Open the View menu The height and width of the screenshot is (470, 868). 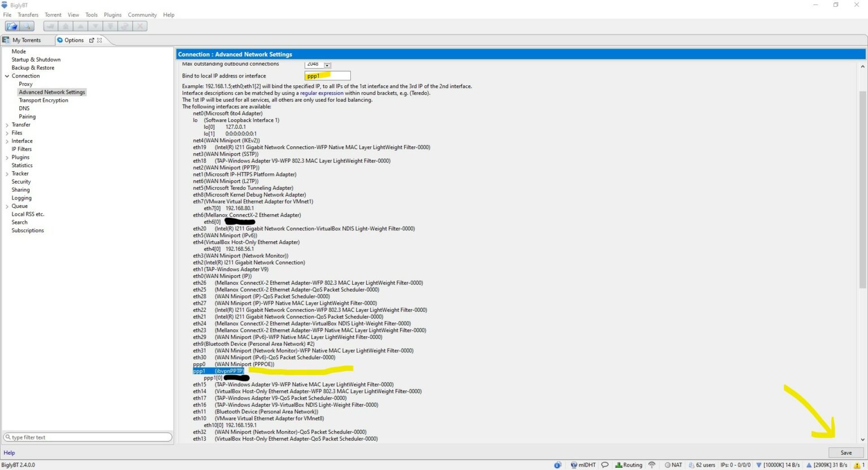[x=73, y=15]
